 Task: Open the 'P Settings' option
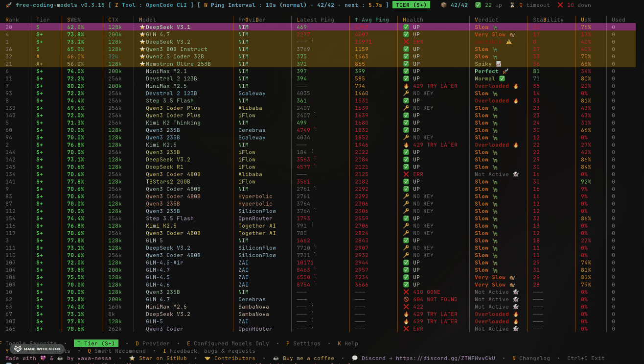click(x=303, y=343)
